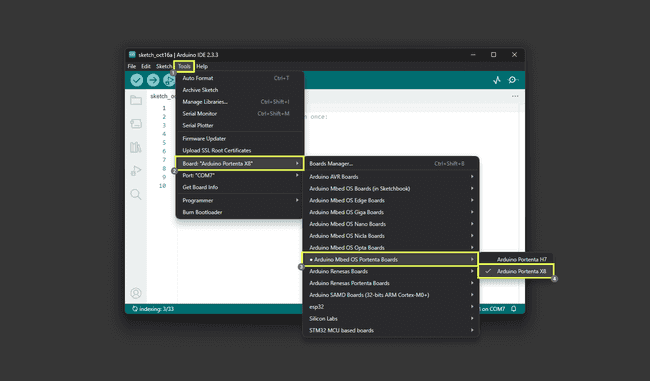Image resolution: width=650 pixels, height=381 pixels.
Task: Click line number 10 in gutter
Action: pos(162,186)
